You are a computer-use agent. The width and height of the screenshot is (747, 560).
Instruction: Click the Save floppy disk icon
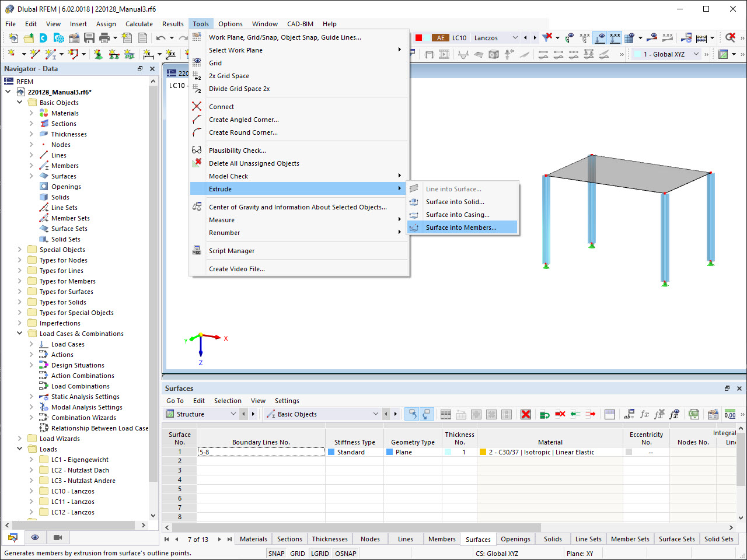89,38
